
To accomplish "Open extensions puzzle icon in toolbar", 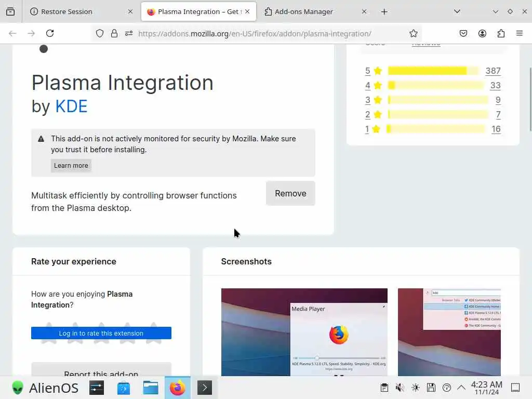I will [x=501, y=33].
